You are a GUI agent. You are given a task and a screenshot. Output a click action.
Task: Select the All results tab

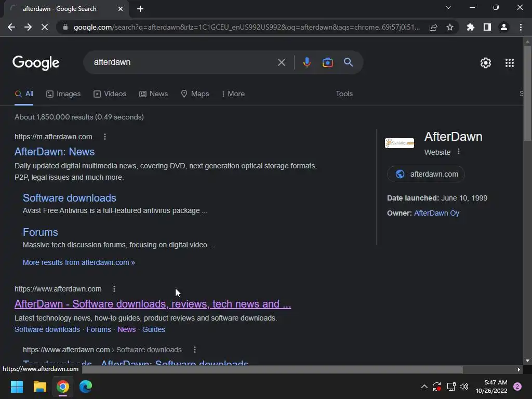click(x=24, y=94)
